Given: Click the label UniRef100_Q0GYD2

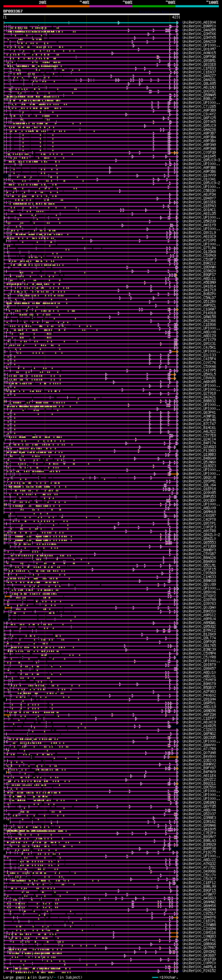Looking at the screenshot, I should pyautogui.click(x=199, y=91).
